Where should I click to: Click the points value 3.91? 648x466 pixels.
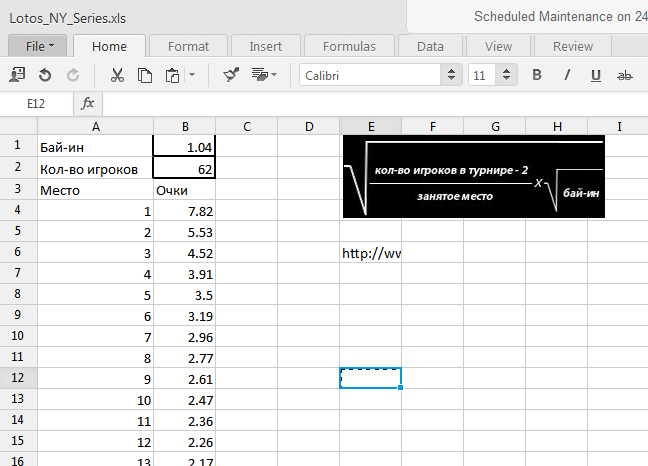point(184,273)
